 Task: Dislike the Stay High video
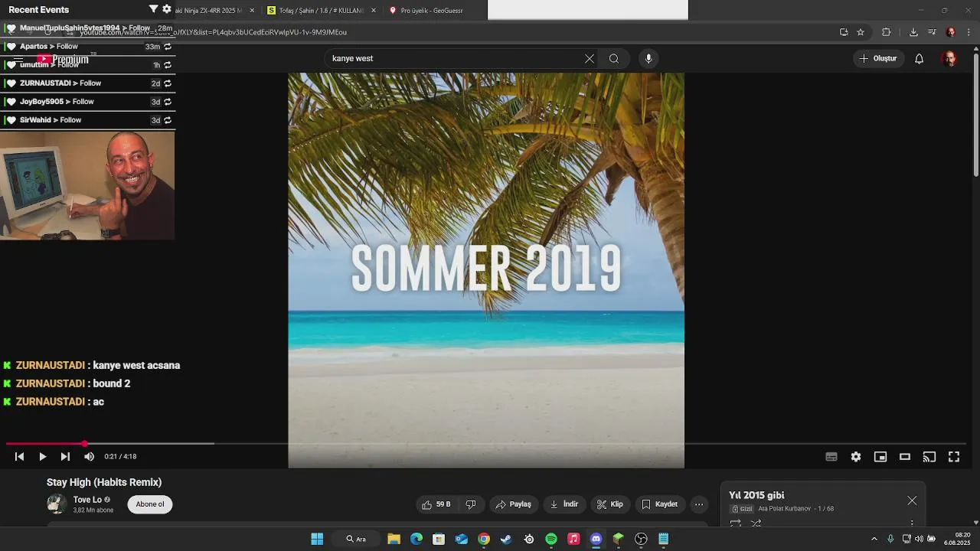point(471,504)
